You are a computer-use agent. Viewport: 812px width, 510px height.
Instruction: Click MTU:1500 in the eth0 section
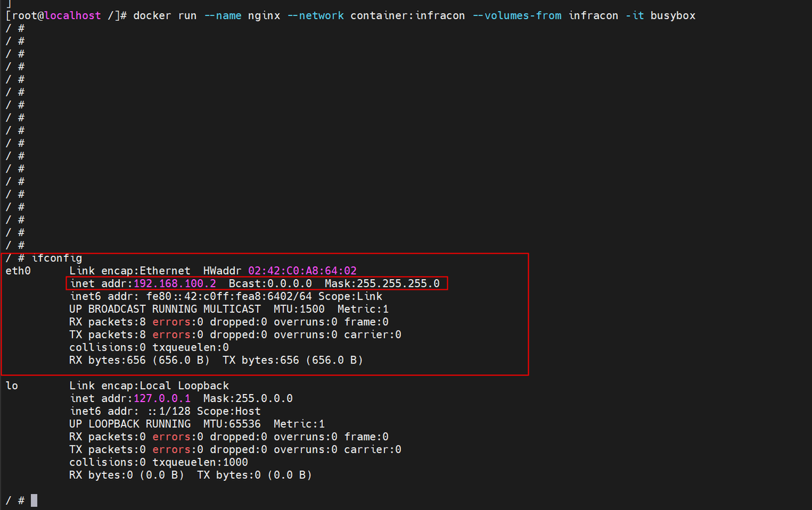pyautogui.click(x=299, y=309)
